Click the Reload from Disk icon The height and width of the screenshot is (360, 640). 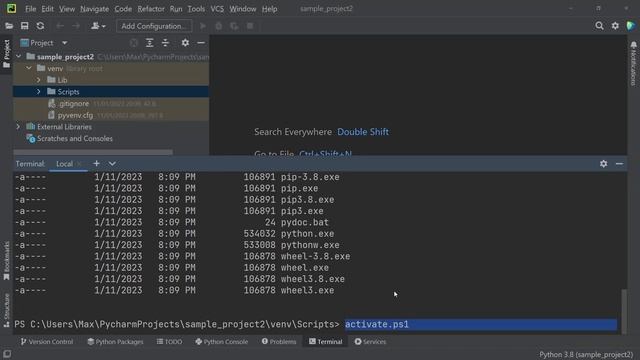[x=40, y=26]
